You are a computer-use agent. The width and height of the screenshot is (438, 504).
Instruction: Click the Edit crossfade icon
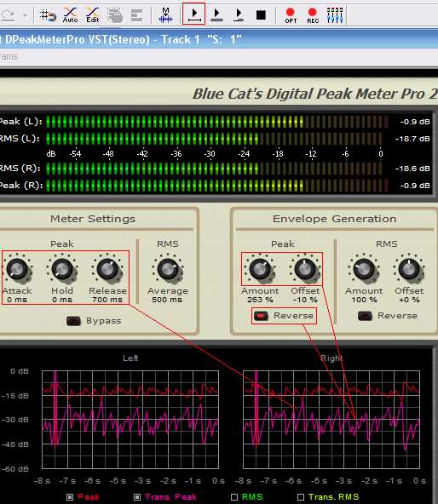point(93,15)
